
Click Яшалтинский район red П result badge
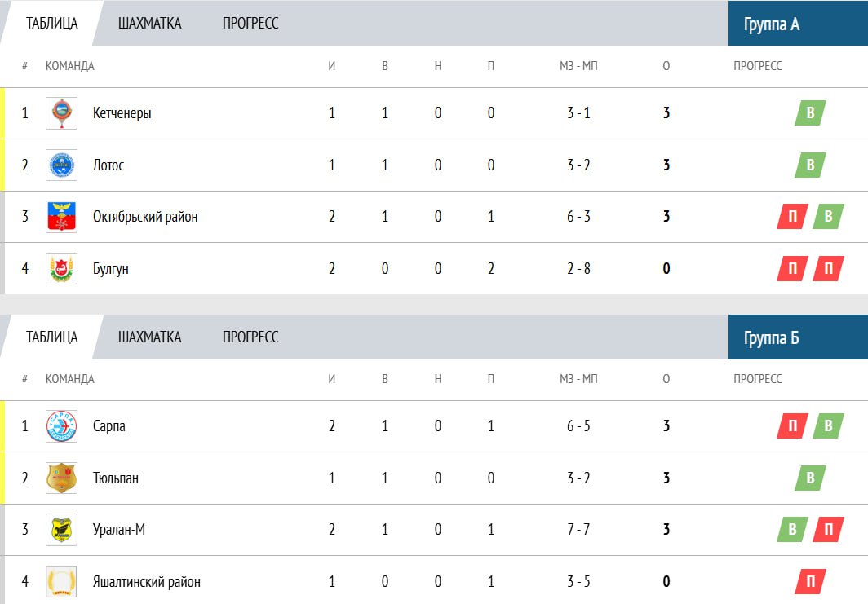coord(810,581)
